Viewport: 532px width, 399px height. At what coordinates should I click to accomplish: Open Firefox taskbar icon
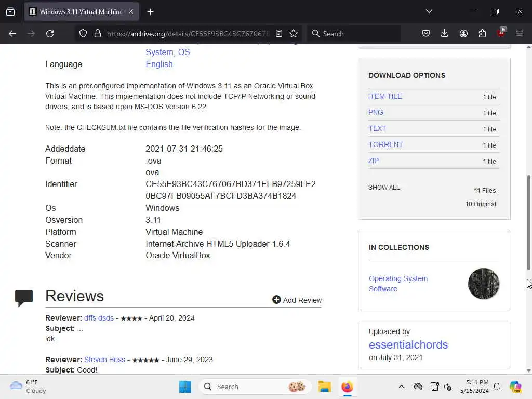pos(347,387)
